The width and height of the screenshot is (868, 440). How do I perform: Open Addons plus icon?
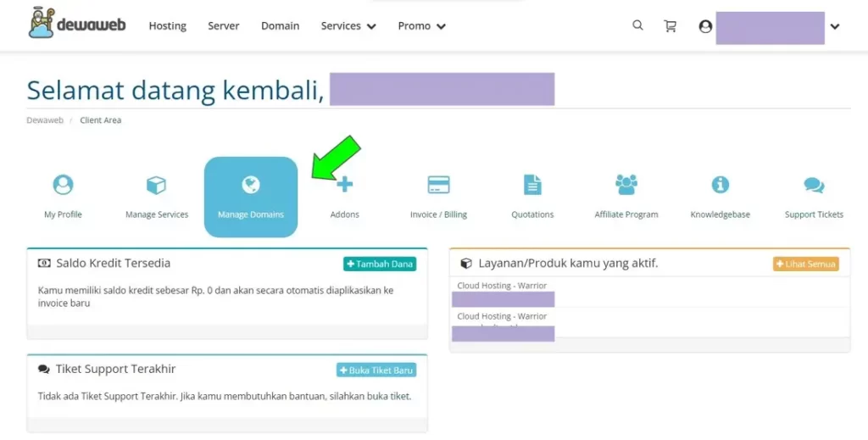[x=345, y=184]
